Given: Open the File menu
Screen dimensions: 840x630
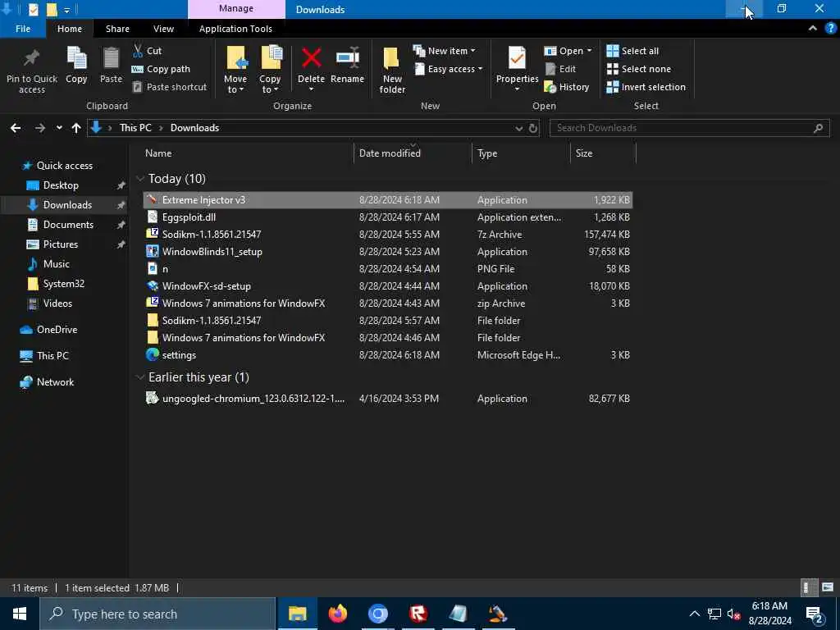Looking at the screenshot, I should 23,29.
